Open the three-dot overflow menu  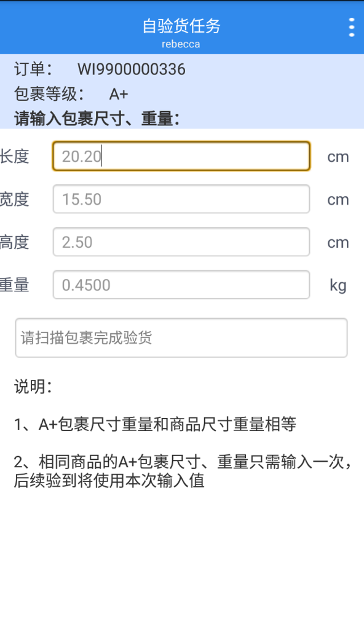(352, 28)
